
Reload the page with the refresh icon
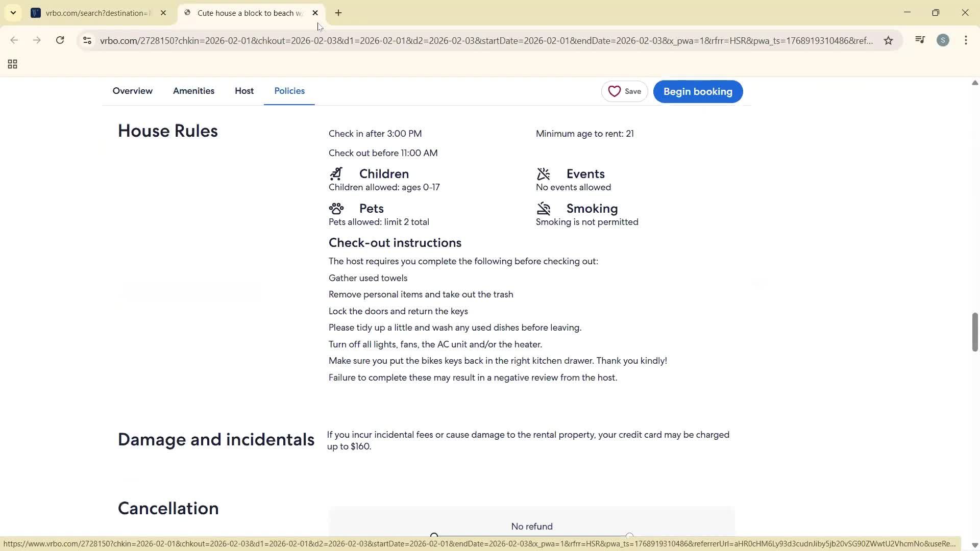pyautogui.click(x=60, y=40)
